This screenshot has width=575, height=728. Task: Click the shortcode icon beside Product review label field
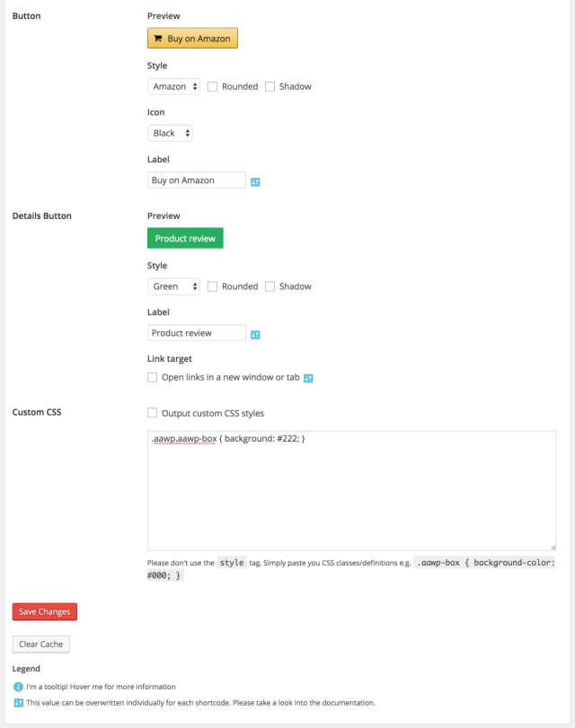tap(255, 334)
